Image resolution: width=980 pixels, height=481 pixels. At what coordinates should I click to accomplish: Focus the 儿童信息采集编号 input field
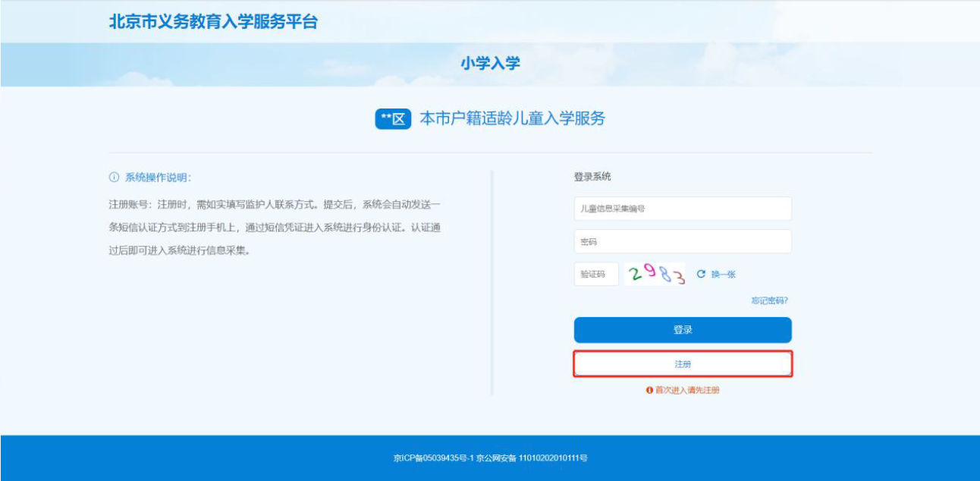pos(683,209)
